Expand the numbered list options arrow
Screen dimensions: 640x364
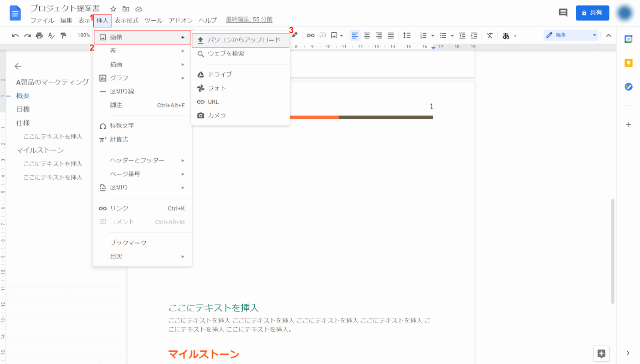click(x=432, y=35)
